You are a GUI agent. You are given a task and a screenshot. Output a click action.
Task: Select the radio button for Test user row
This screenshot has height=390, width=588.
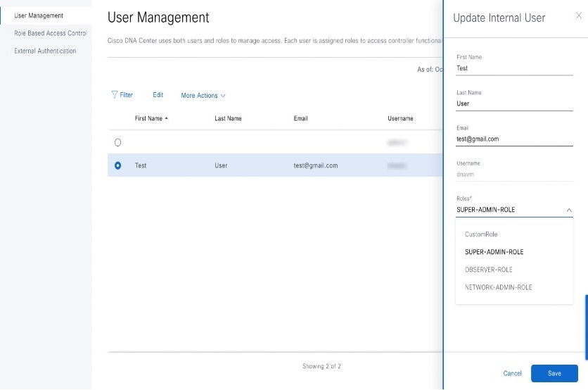tap(117, 165)
